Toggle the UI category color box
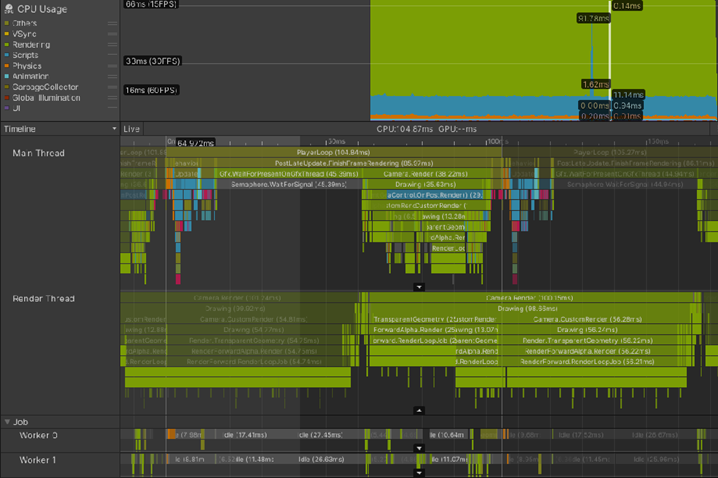The image size is (718, 478). pyautogui.click(x=6, y=108)
